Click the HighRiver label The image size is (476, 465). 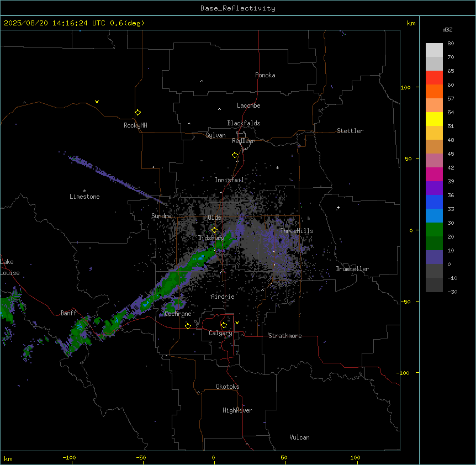(x=237, y=410)
